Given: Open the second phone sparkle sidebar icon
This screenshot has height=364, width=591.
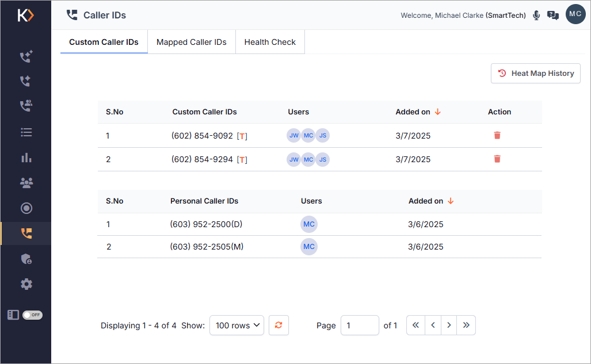Looking at the screenshot, I should [25, 81].
